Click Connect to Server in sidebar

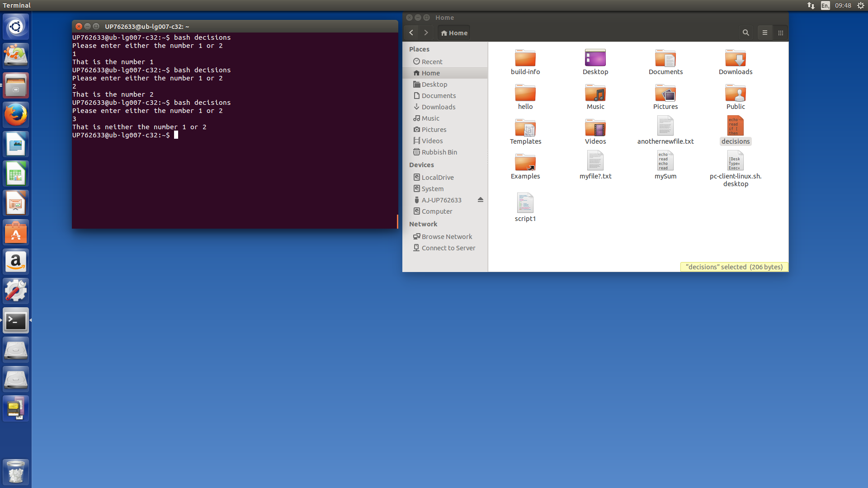[445, 248]
